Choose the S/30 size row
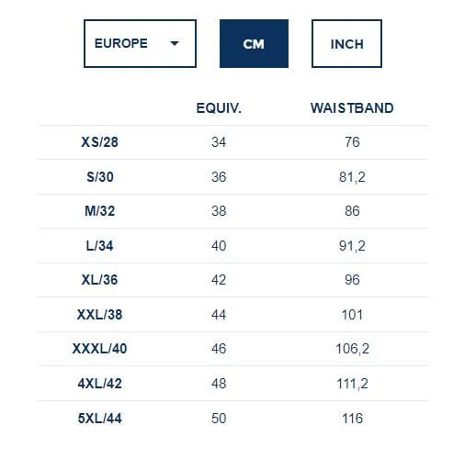Screen dimensions: 476x459 point(232,177)
